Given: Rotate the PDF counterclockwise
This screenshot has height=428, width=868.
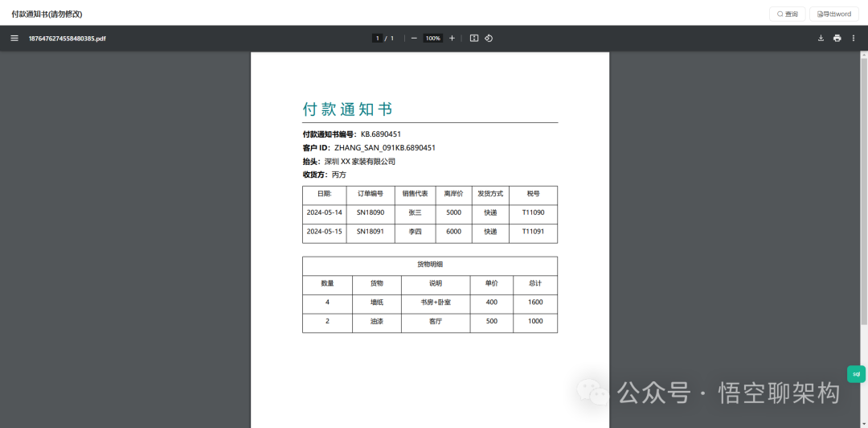Looking at the screenshot, I should pos(489,39).
